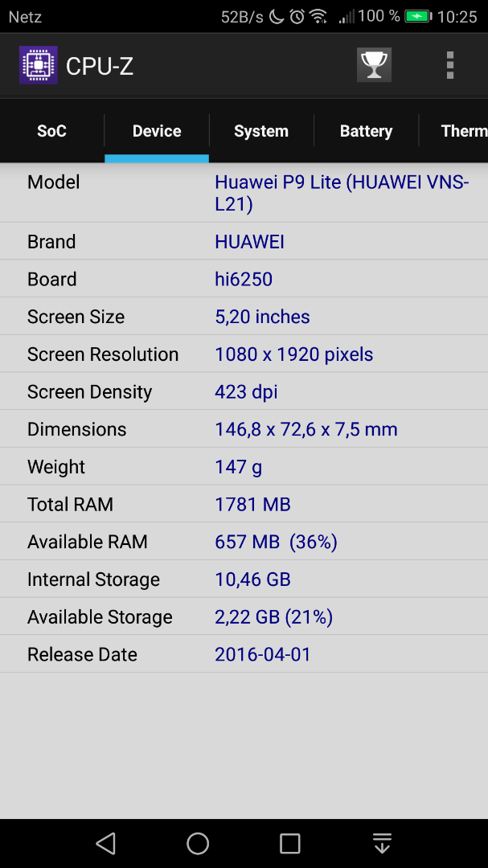The width and height of the screenshot is (488, 868).
Task: Switch to the System tab
Action: tap(261, 131)
